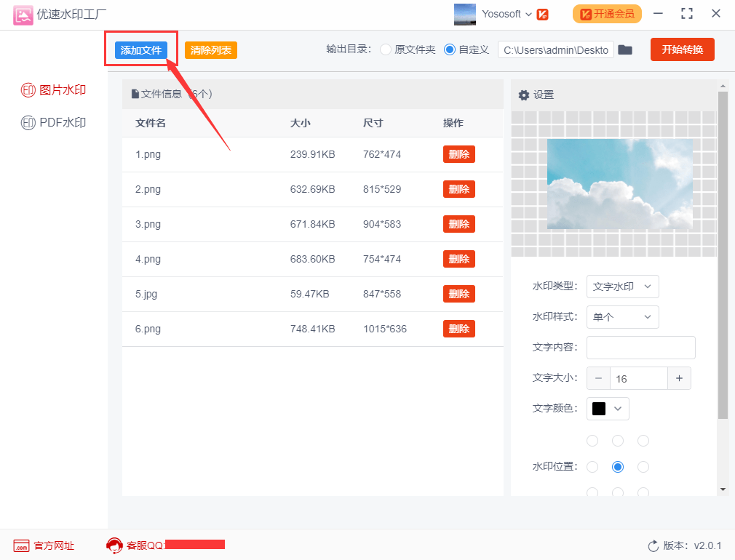
Task: Switch to PDF水印 tab
Action: tap(54, 123)
